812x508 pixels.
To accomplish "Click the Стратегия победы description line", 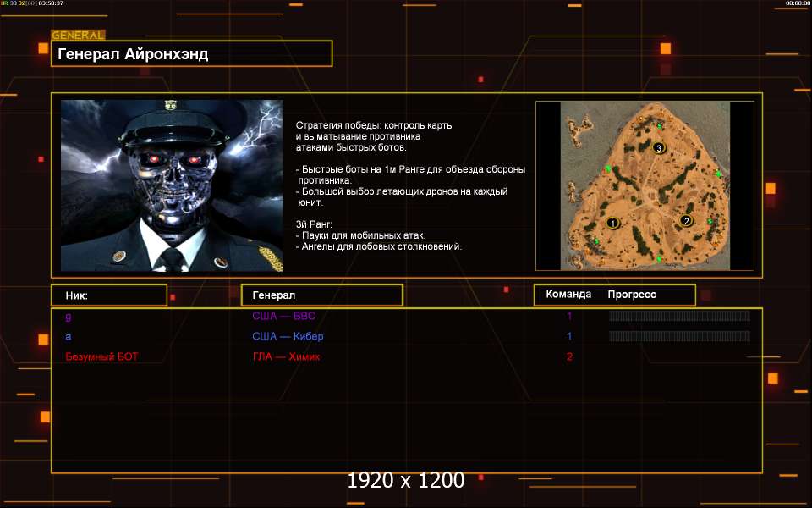I will 375,125.
